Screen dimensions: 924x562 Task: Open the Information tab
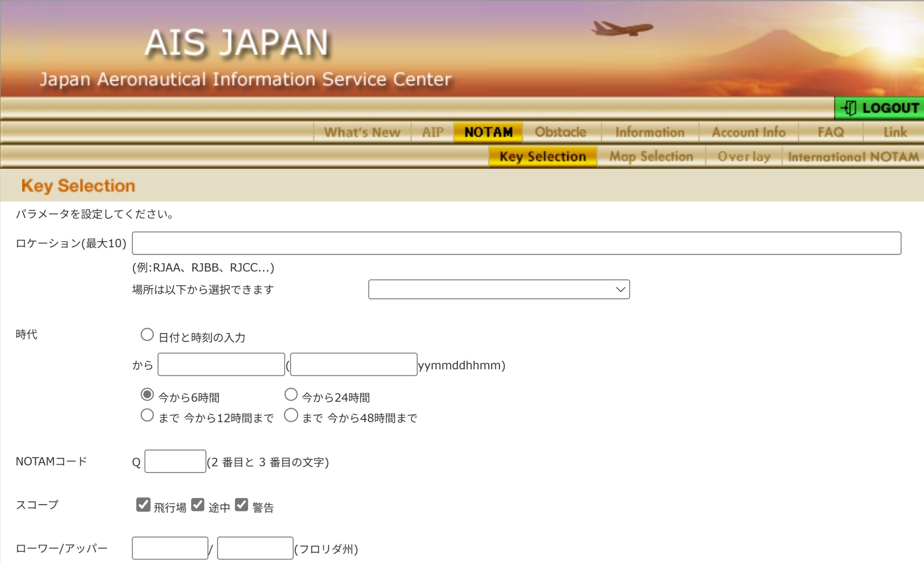(650, 132)
